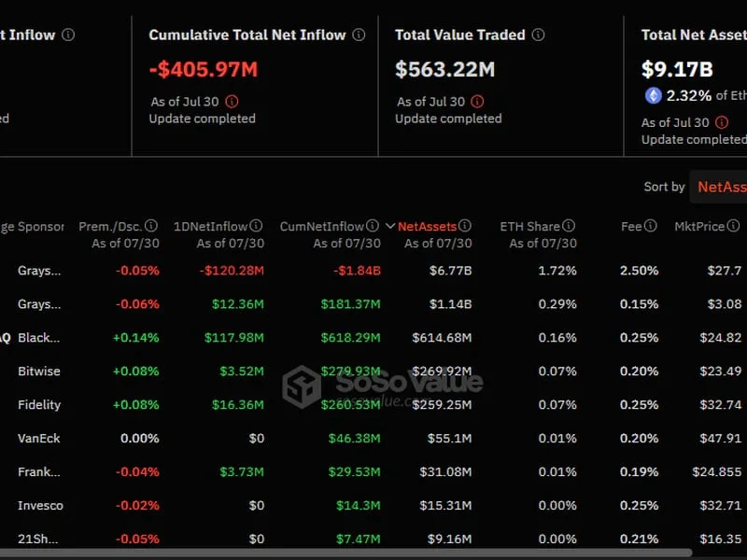Click the $7.47M cumulative inflow cell

point(359,539)
